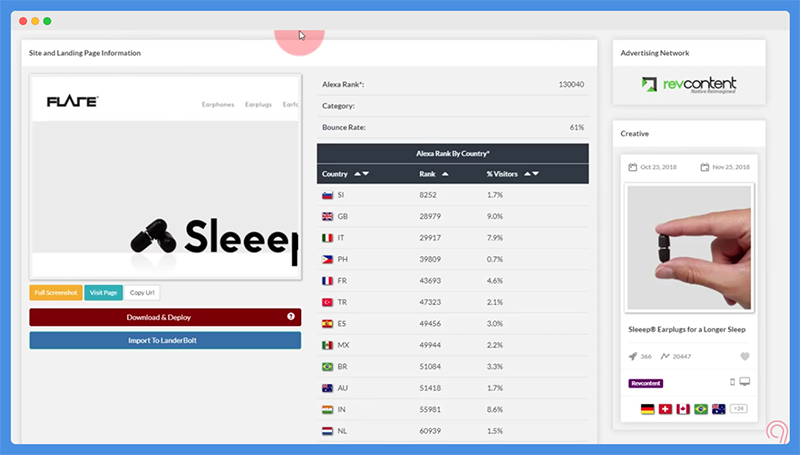Click the Oct 25, 2018 calendar icon
The width and height of the screenshot is (800, 455).
633,167
